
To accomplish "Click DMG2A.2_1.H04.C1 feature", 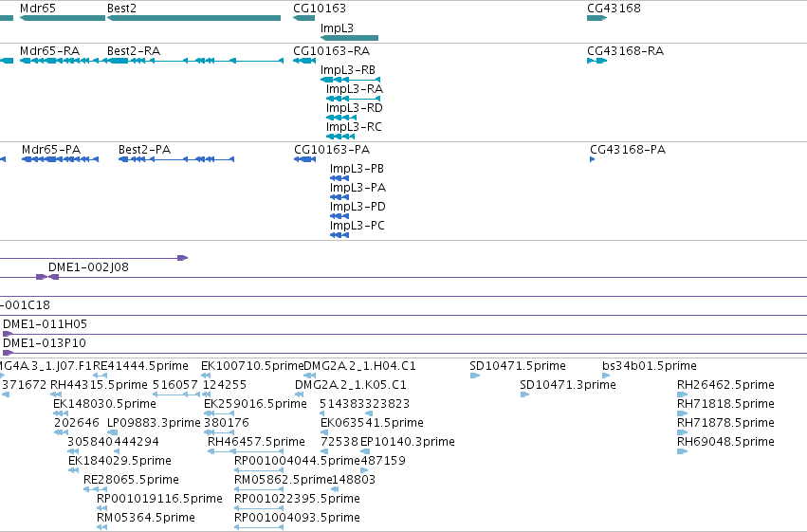I will point(309,376).
